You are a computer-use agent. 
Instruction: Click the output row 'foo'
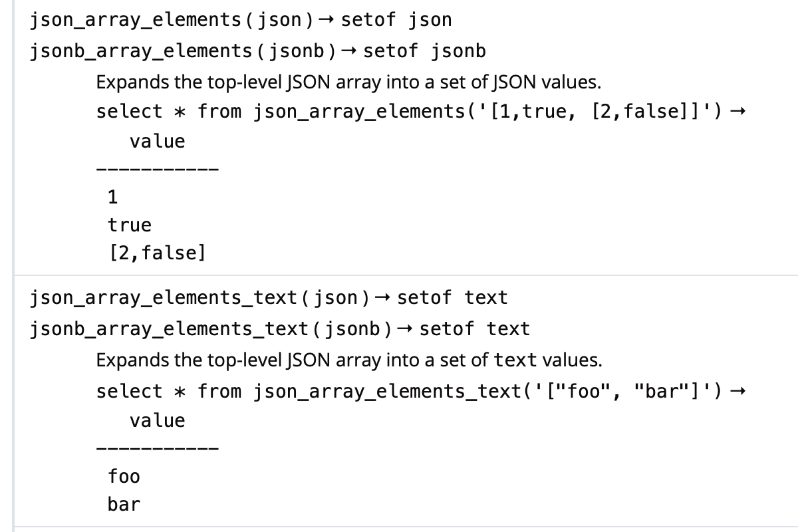point(124,476)
